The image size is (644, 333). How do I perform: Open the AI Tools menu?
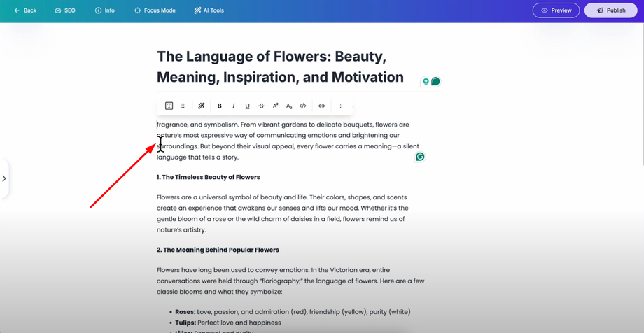pos(209,10)
